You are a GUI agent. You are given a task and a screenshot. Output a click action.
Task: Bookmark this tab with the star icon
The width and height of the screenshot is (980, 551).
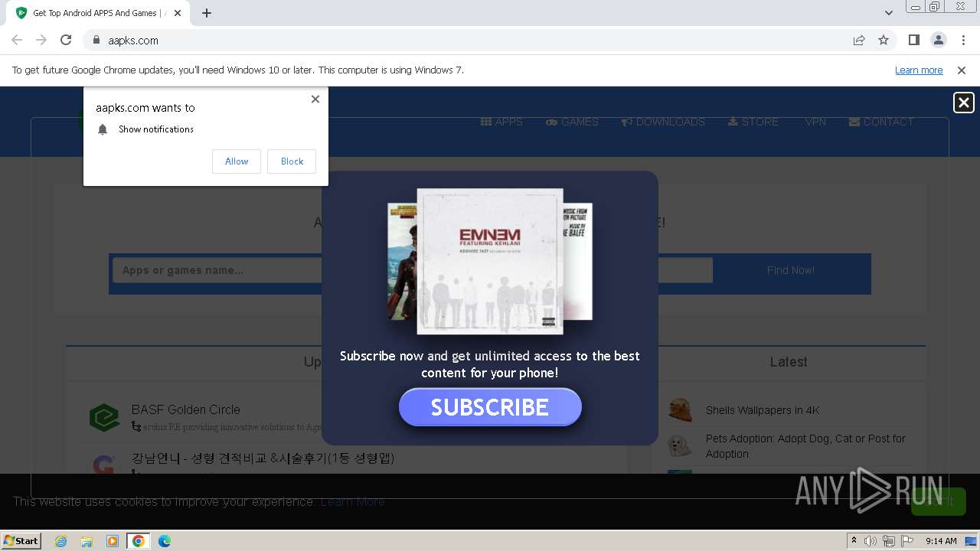884,40
